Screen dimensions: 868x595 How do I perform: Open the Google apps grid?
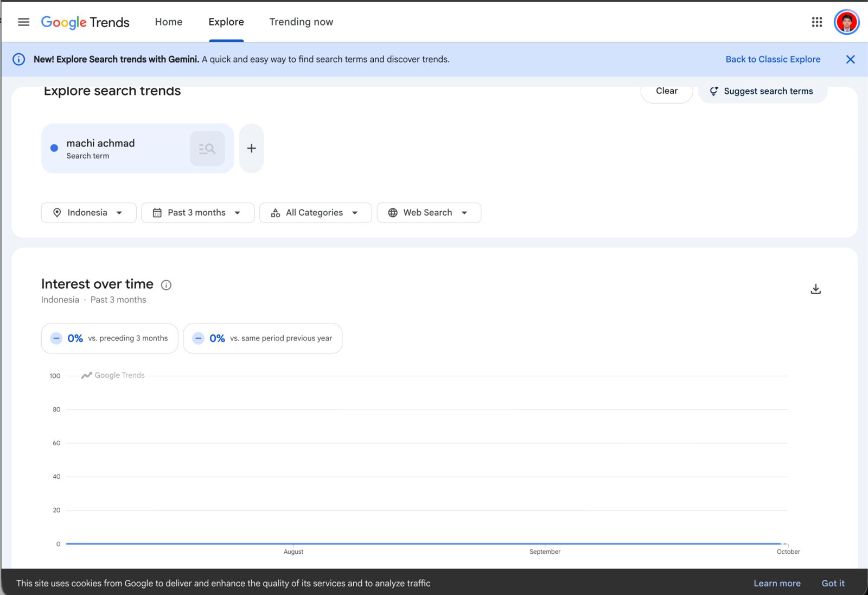coord(816,22)
